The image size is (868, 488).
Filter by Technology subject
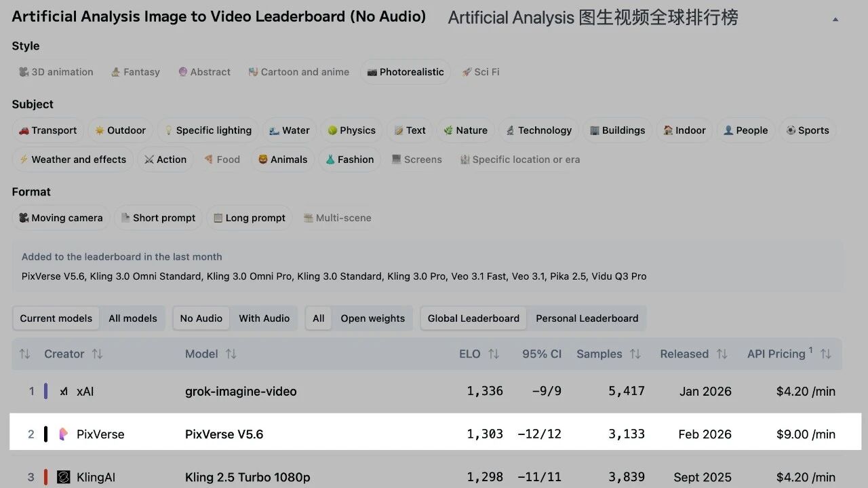[538, 130]
